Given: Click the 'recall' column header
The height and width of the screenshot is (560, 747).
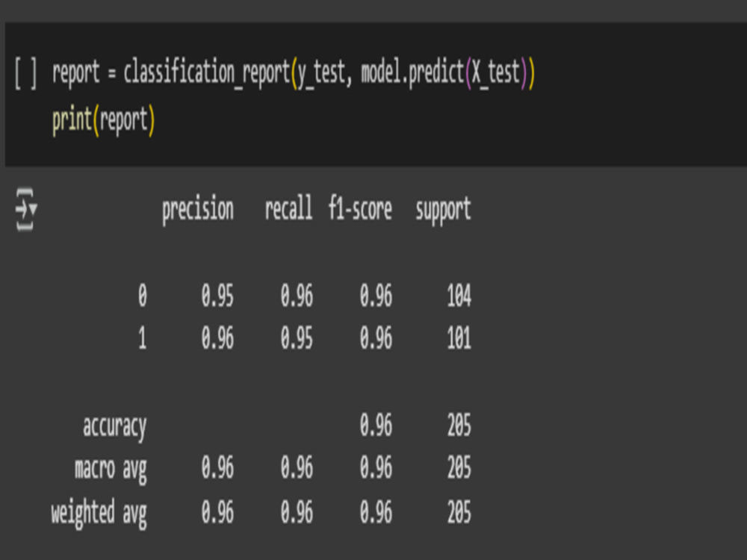Looking at the screenshot, I should tap(288, 208).
